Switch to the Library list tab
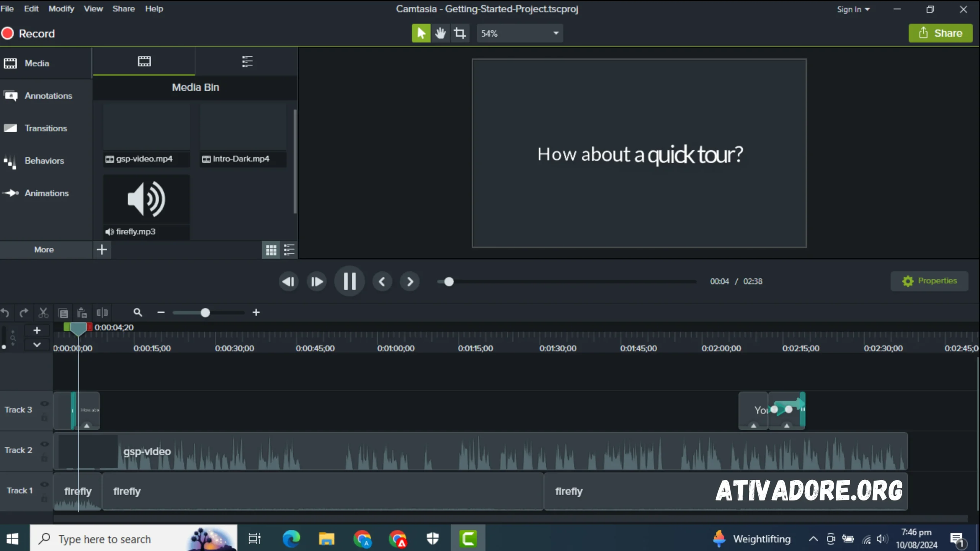Screen dimensions: 980x551 click(x=247, y=61)
